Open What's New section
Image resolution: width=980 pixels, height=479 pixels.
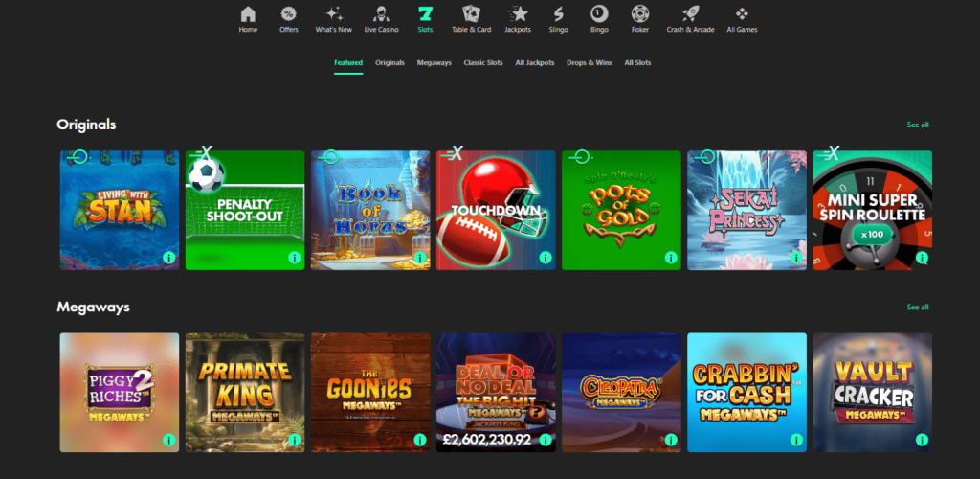click(x=334, y=19)
